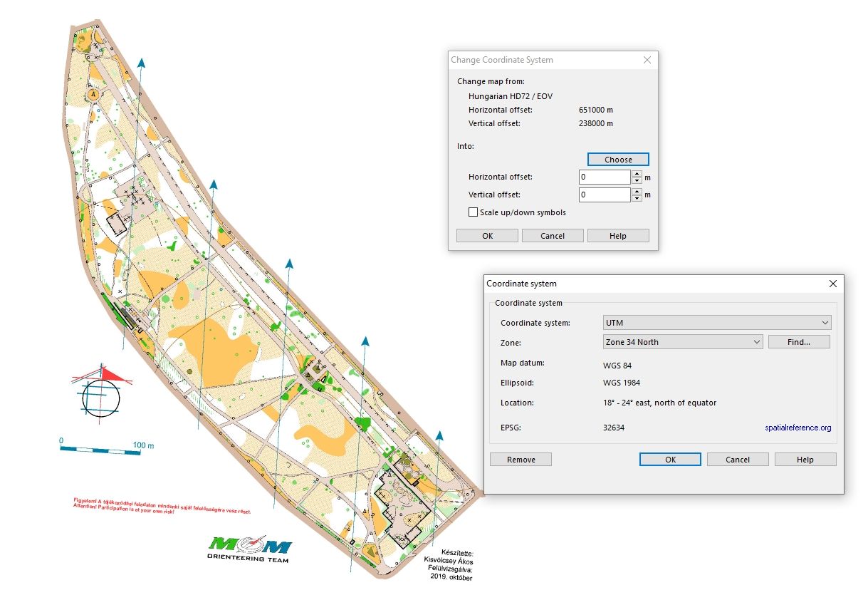The height and width of the screenshot is (595, 868).
Task: Close the Change Coordinate System dialog
Action: (x=647, y=61)
